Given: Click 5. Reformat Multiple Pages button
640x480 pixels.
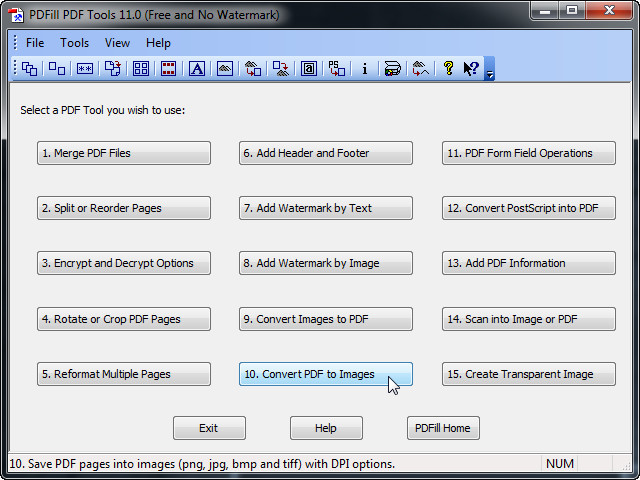Looking at the screenshot, I should point(124,374).
